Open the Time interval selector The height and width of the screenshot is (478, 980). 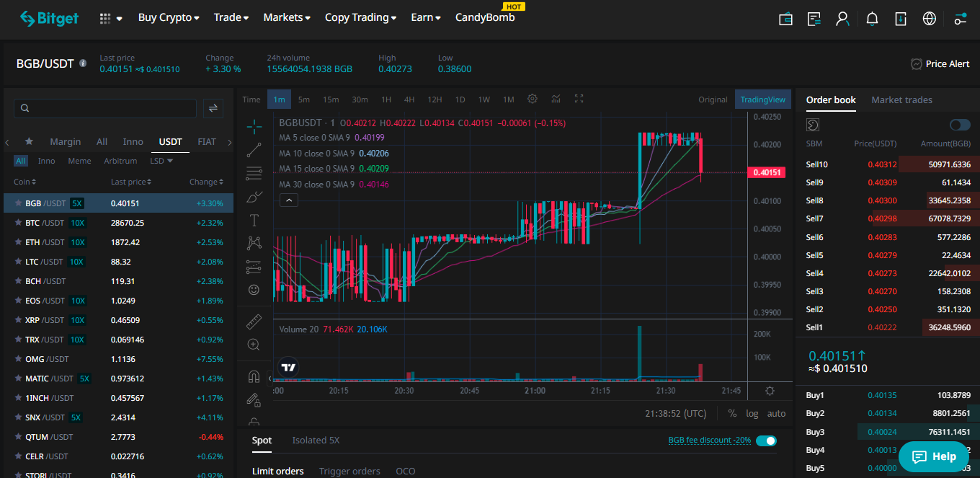point(251,99)
